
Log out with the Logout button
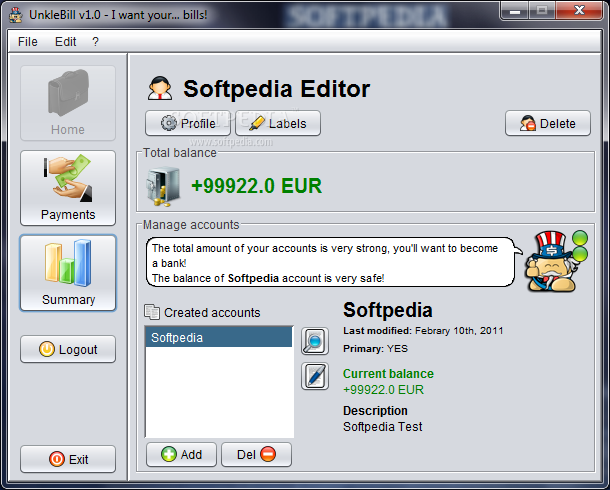[68, 349]
